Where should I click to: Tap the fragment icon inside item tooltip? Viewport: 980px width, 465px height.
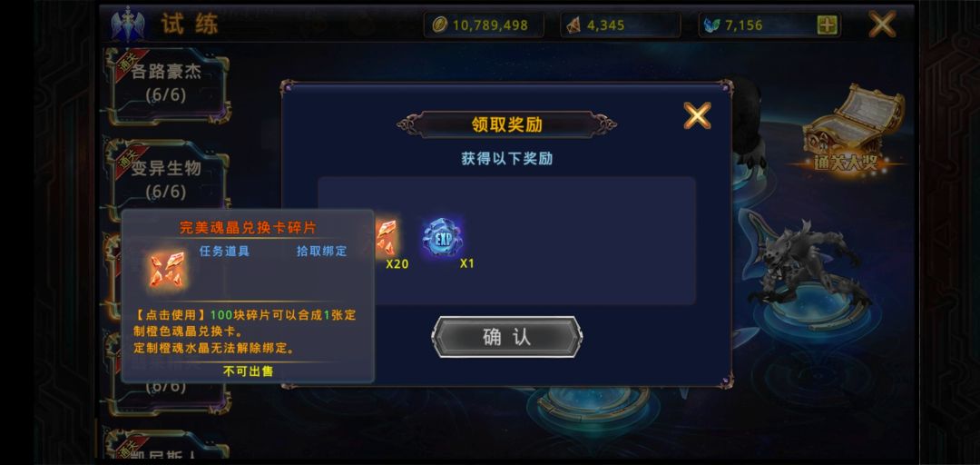[x=167, y=269]
